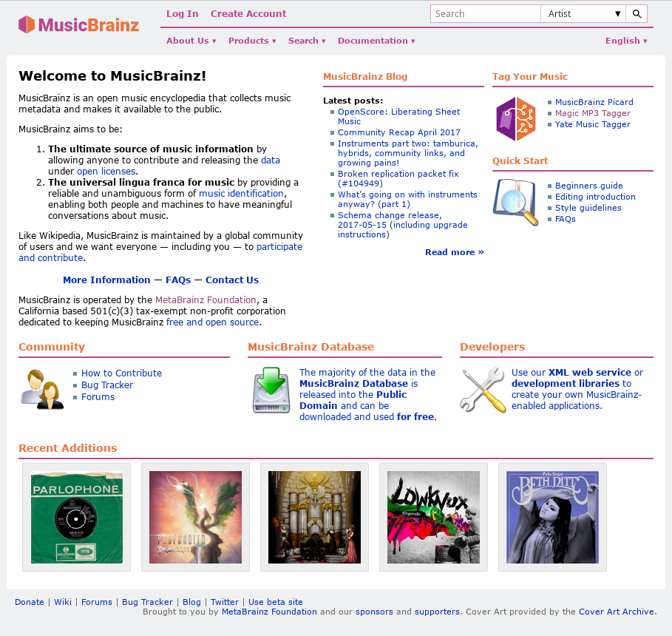Open 'Broken replication packet fix' post
Image resolution: width=672 pixels, height=636 pixels.
[x=398, y=178]
